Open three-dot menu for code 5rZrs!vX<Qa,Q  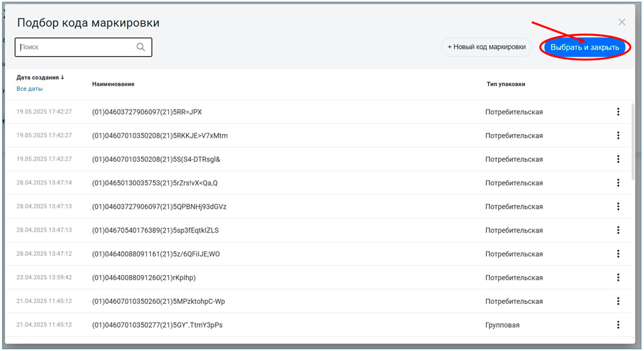click(x=618, y=183)
